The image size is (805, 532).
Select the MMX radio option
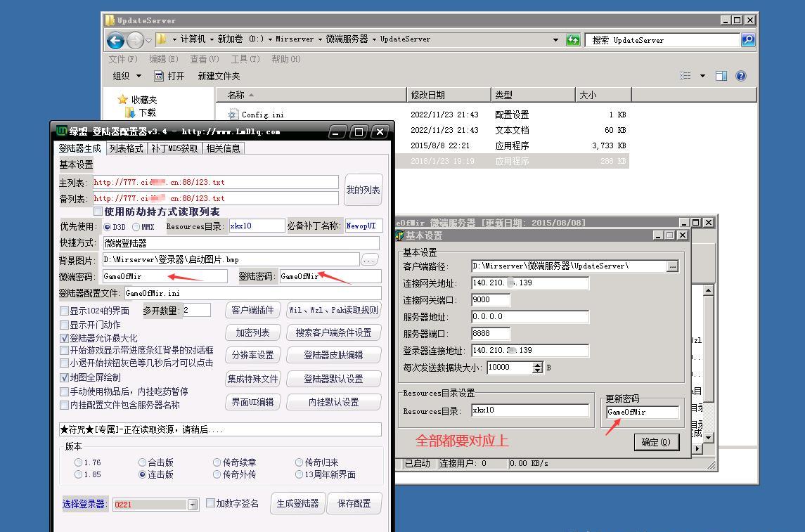(136, 227)
